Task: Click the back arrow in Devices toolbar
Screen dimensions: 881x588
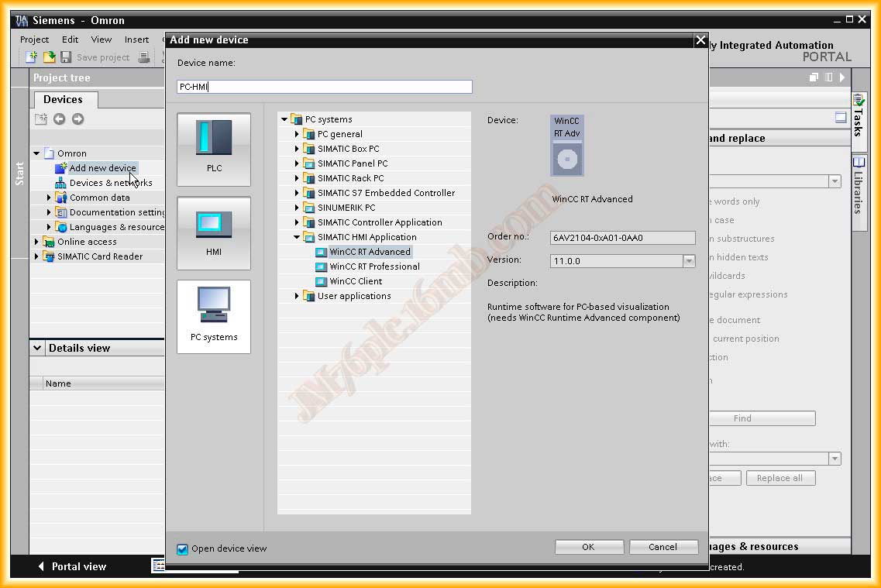Action: [60, 119]
